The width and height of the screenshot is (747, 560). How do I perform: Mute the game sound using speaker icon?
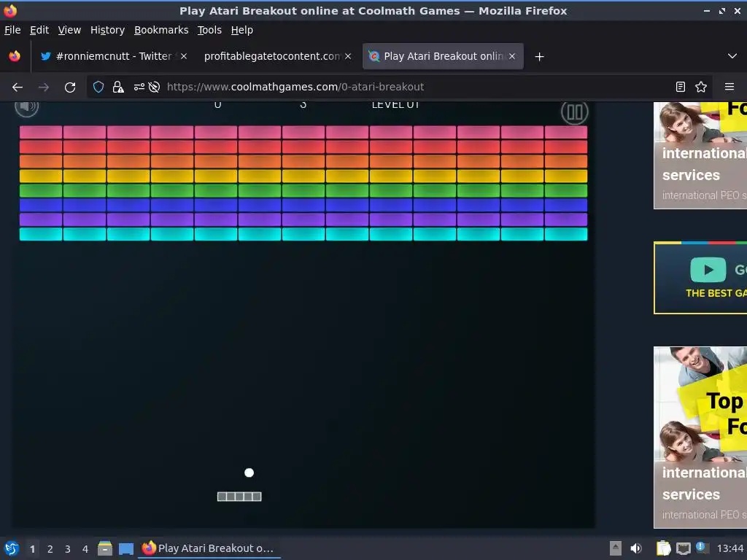point(27,107)
